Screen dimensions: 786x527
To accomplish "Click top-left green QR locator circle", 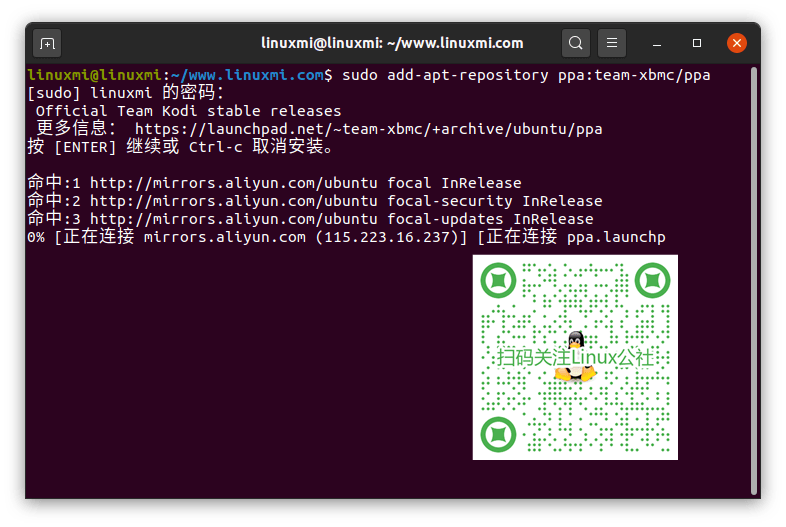I will [x=497, y=280].
